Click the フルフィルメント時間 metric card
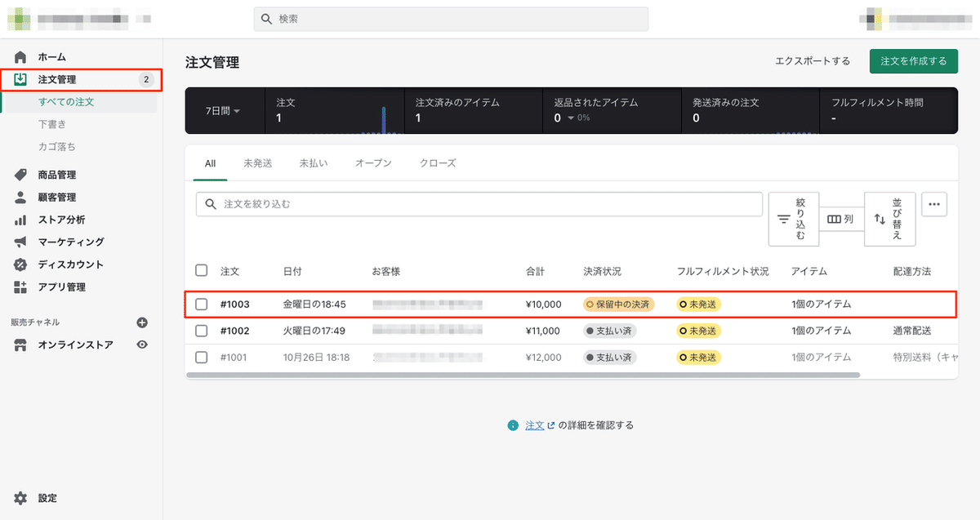Screen dimensions: 980x520 tap(889, 111)
